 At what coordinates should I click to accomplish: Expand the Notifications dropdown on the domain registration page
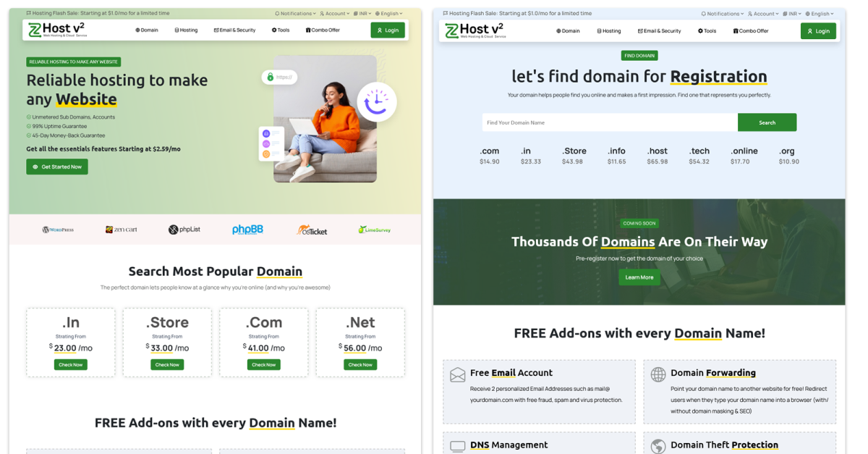click(x=721, y=14)
